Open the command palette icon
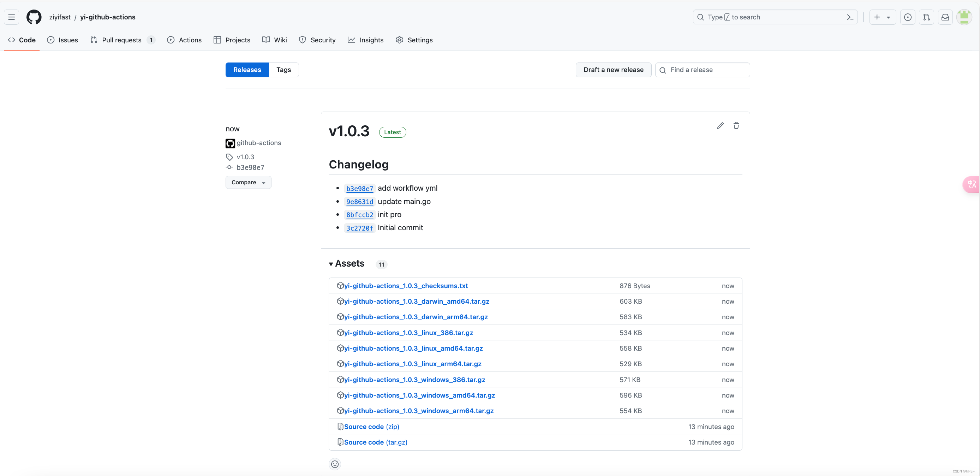The width and height of the screenshot is (980, 476). click(850, 17)
